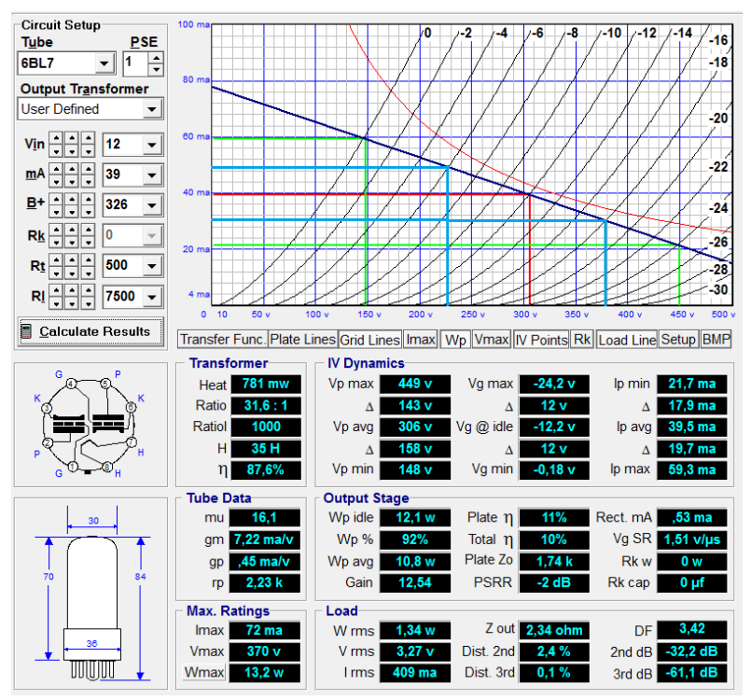The height and width of the screenshot is (700, 751).
Task: Decrease PSE value with down arrow
Action: (156, 70)
